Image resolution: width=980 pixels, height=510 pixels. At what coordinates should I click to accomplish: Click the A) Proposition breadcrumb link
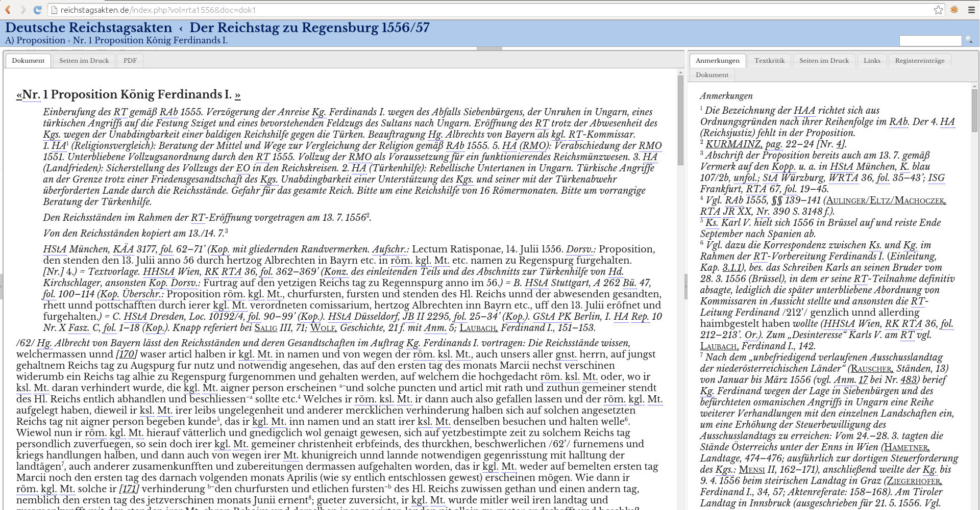tap(35, 40)
